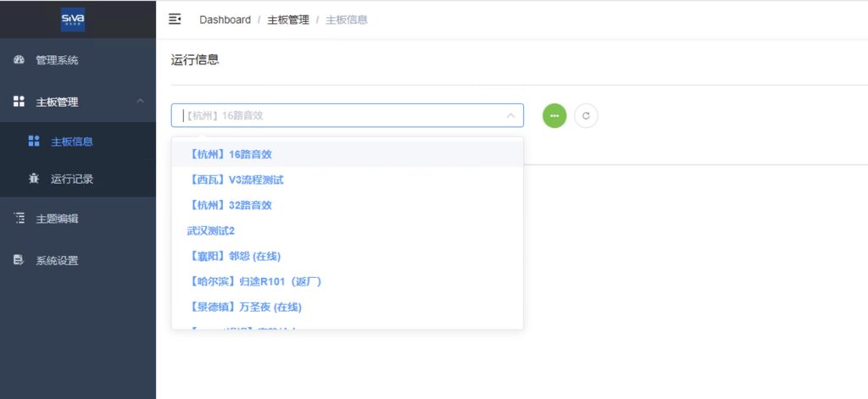Click the dashboard gauge icon beside 管理系统

click(19, 60)
